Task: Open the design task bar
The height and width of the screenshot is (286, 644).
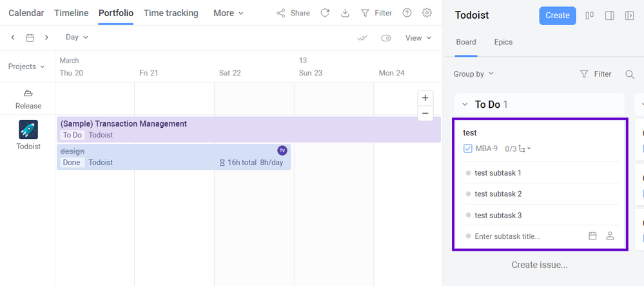Action: (174, 157)
